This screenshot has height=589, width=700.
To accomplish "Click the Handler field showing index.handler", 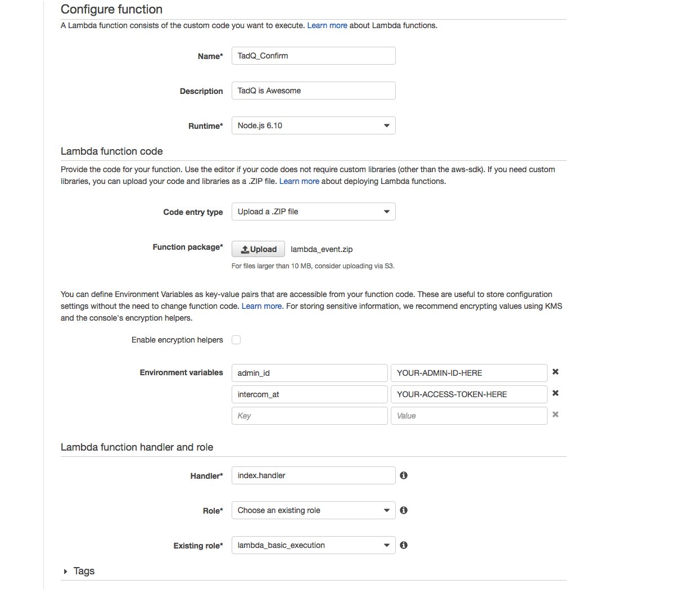I will click(x=313, y=475).
